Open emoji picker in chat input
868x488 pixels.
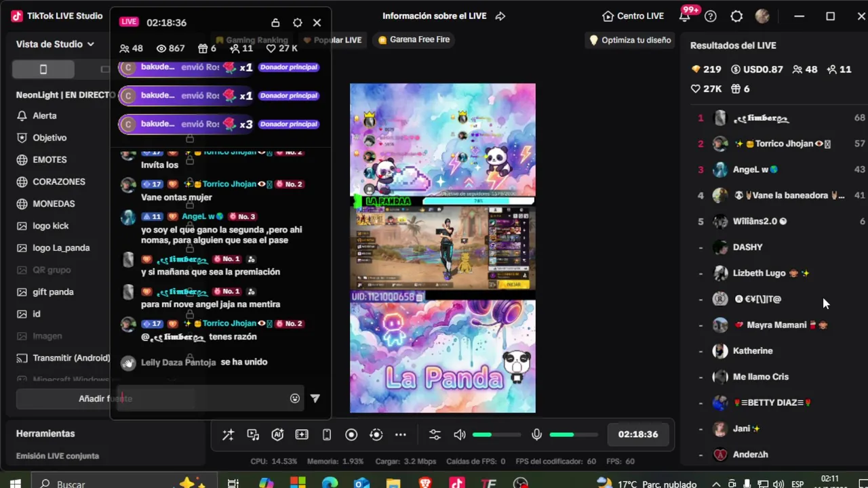click(295, 399)
